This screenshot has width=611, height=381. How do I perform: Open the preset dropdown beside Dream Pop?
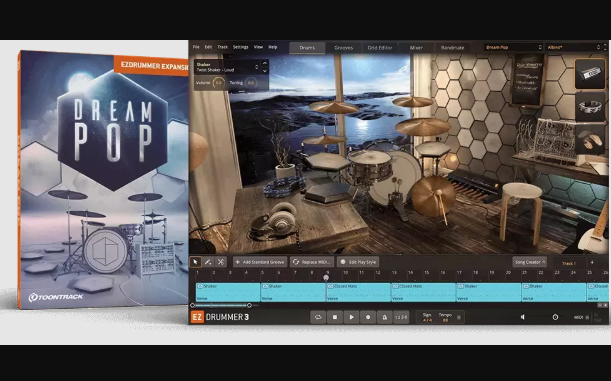pos(574,47)
